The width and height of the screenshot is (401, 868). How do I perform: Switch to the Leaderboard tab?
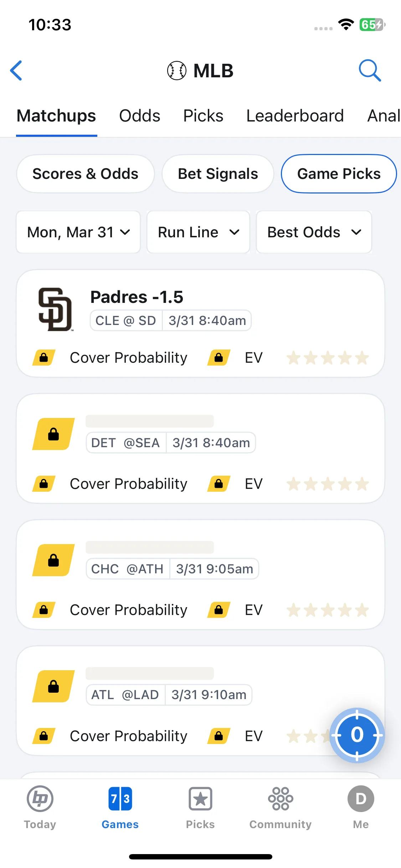pos(295,116)
